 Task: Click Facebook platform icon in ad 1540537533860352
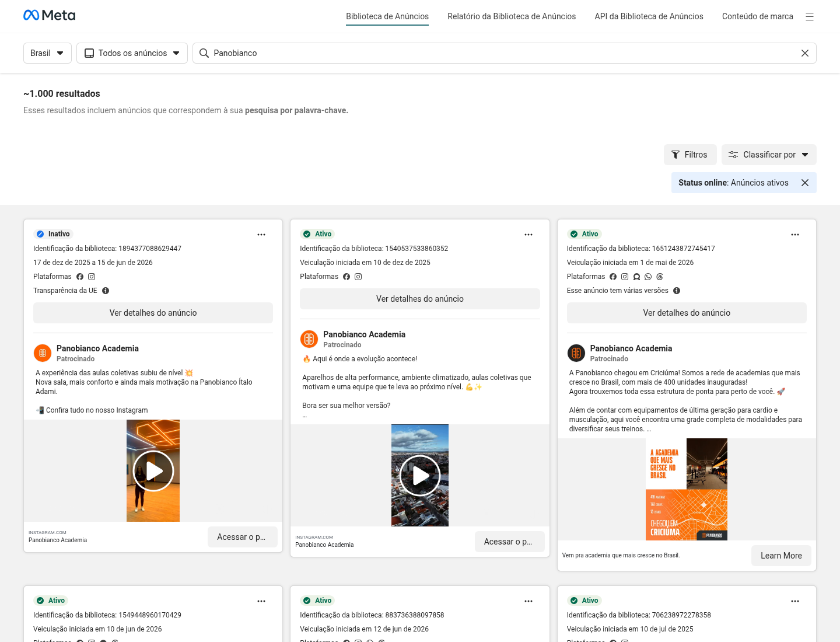(x=346, y=277)
